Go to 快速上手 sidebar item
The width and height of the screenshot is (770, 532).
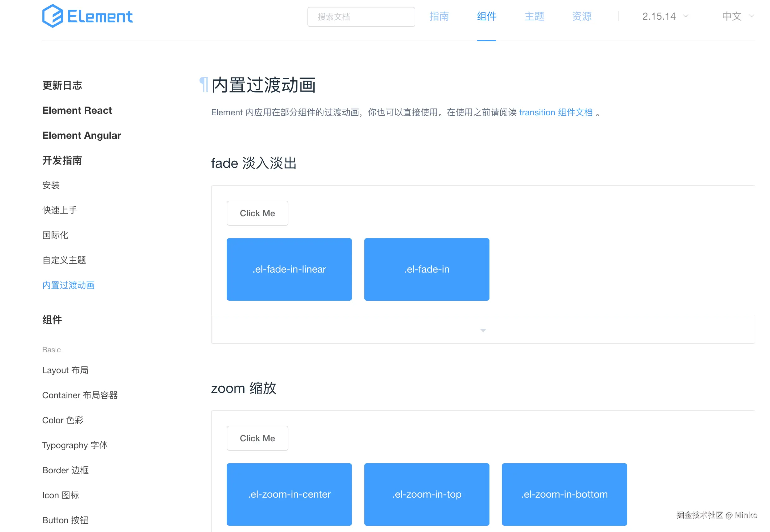60,210
